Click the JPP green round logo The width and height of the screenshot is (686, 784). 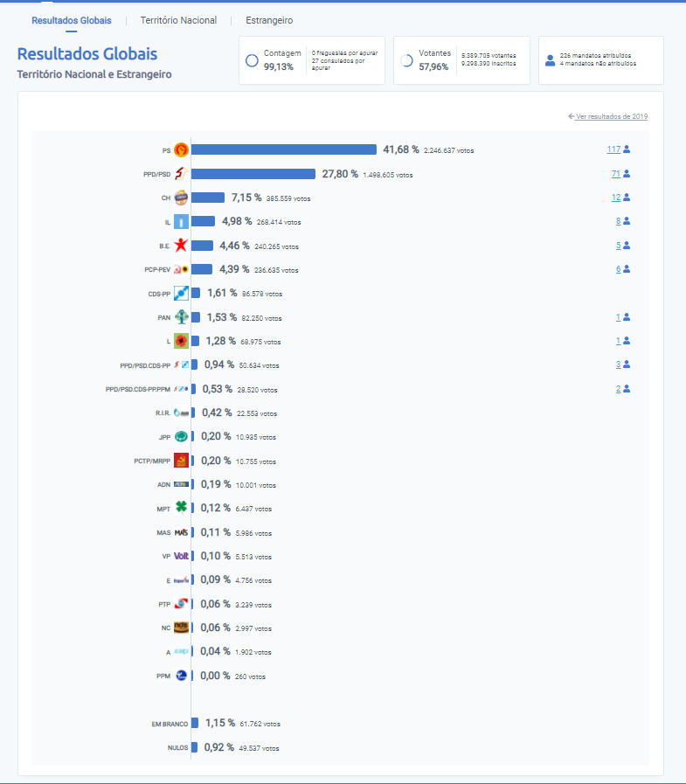point(181,436)
